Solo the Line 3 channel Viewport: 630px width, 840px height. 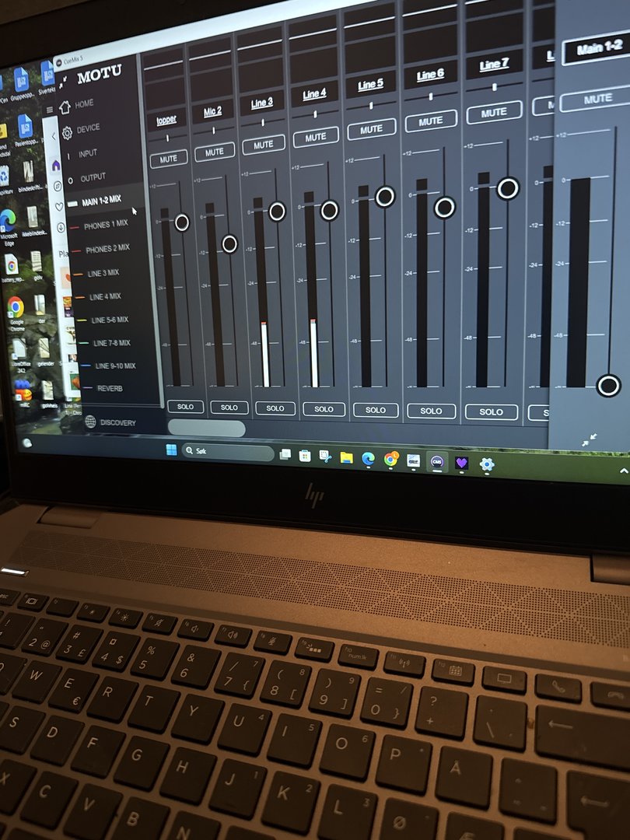275,408
